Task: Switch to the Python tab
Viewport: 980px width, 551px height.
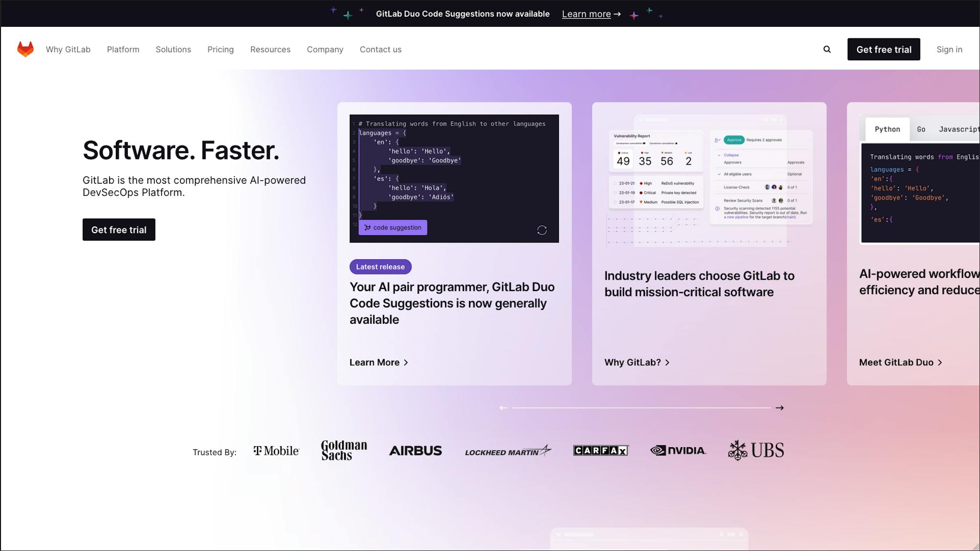Action: click(x=888, y=129)
